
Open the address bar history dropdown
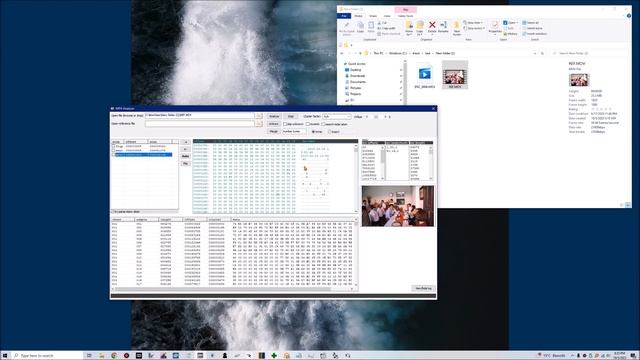pyautogui.click(x=535, y=53)
